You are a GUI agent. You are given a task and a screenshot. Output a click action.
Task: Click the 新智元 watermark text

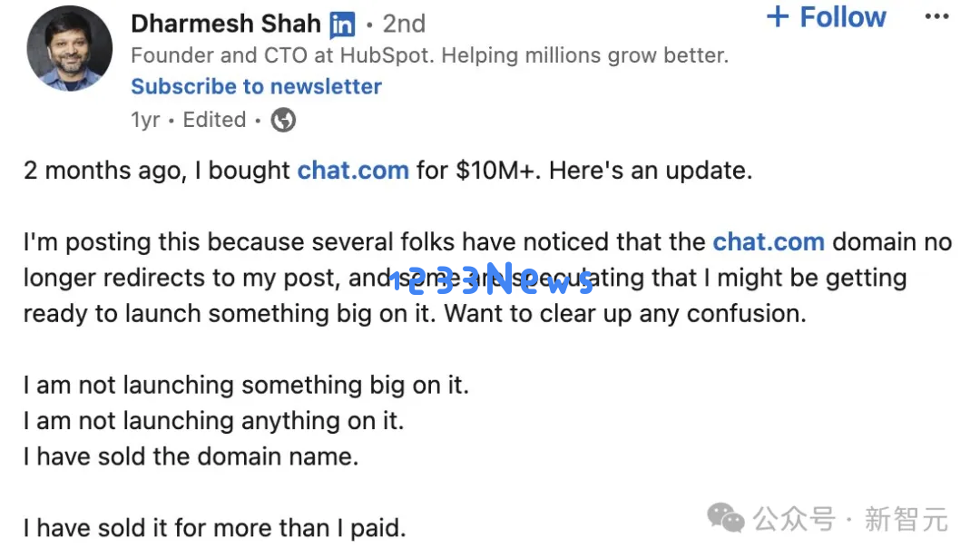click(x=906, y=519)
